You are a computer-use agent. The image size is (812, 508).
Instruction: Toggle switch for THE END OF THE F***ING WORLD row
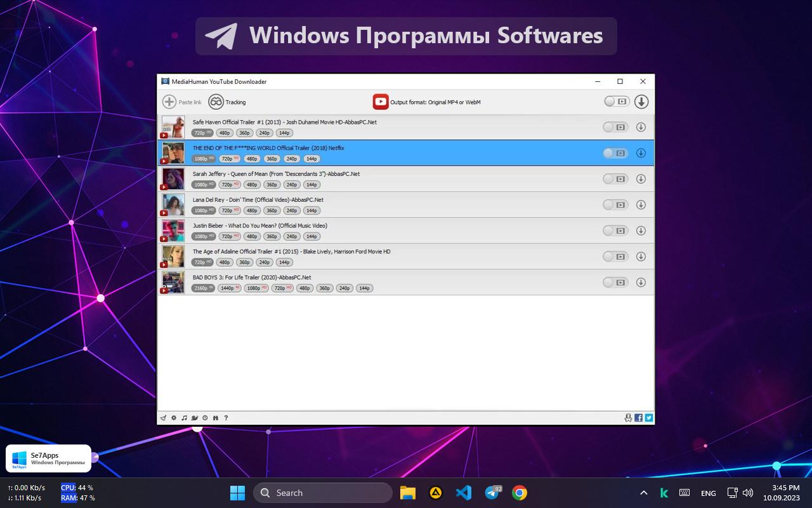[615, 153]
